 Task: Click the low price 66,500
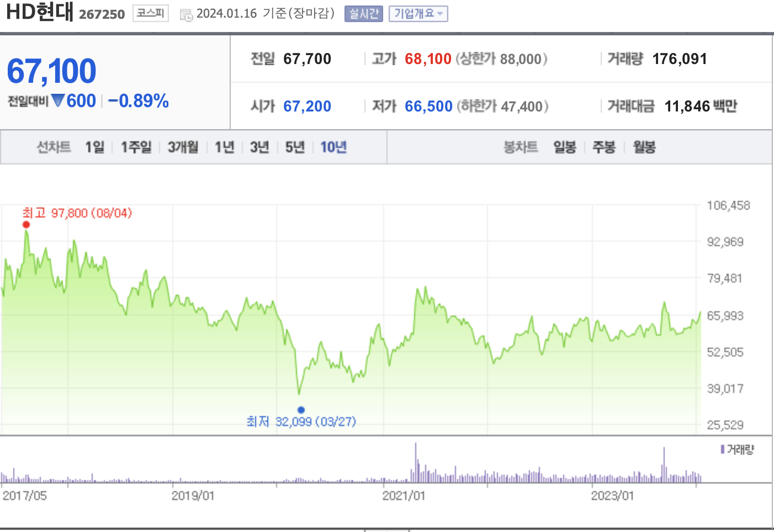point(428,107)
